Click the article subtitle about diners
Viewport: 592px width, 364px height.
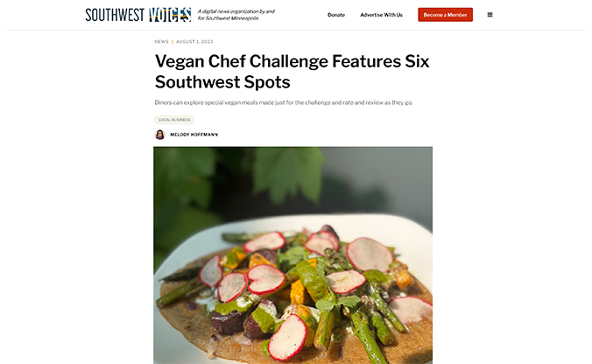pos(284,102)
